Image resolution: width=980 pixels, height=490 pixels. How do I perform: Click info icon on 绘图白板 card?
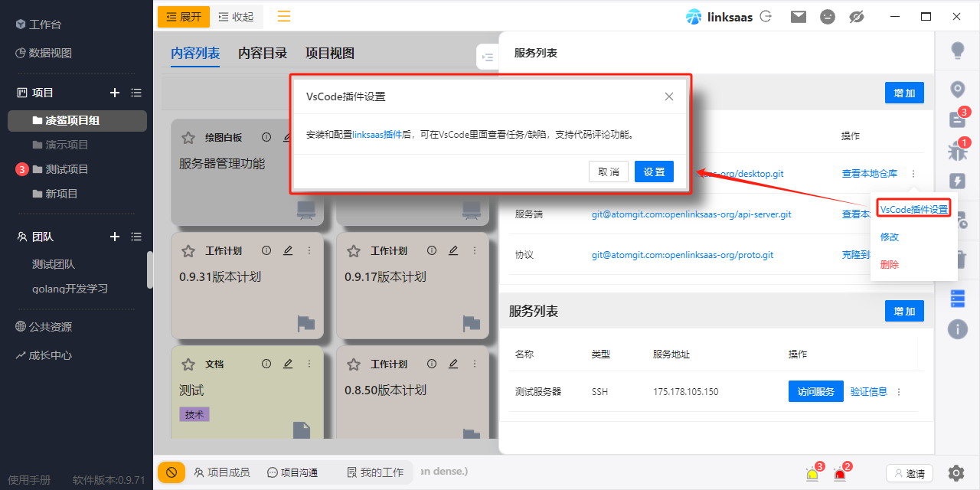(x=266, y=137)
